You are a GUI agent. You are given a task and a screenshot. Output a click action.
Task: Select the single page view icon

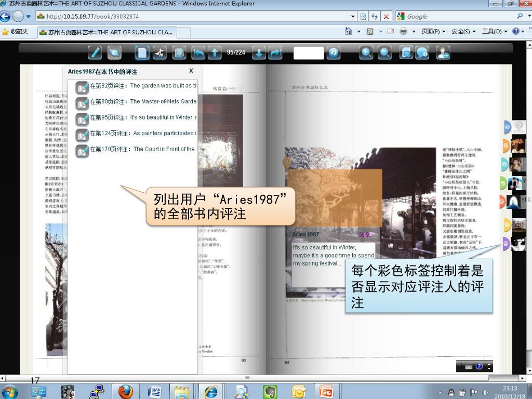pyautogui.click(x=142, y=52)
